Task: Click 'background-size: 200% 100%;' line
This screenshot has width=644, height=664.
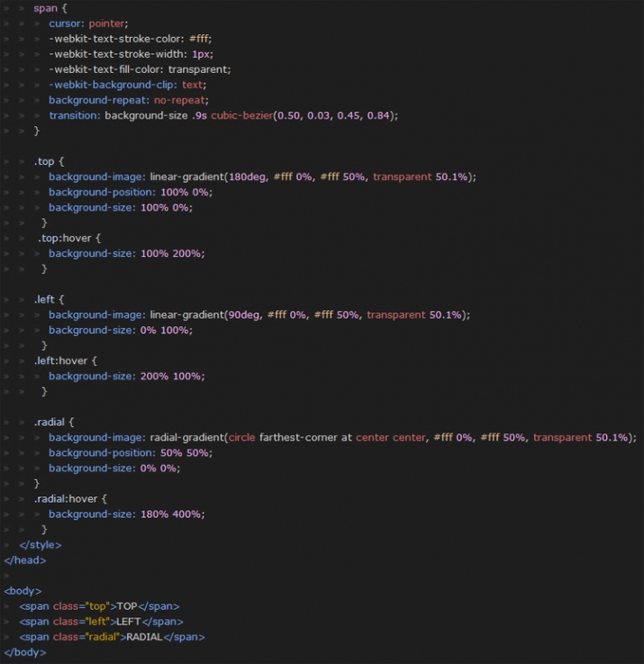Action: coord(127,376)
